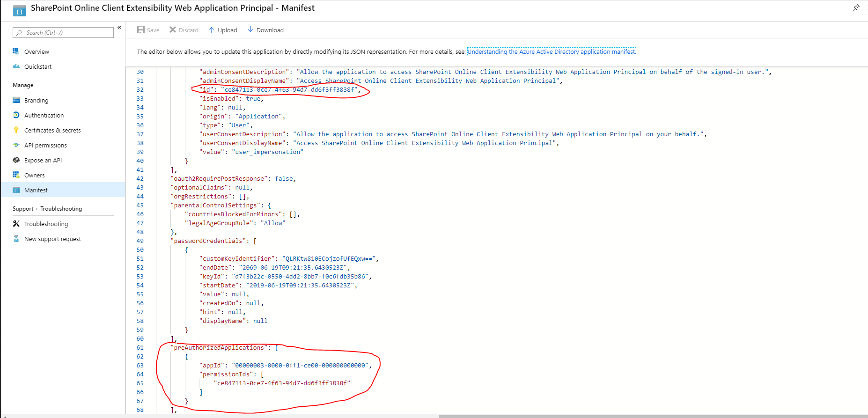868x418 pixels.
Task: Click "adminConsentDisplayName" line 31
Action: (381, 81)
